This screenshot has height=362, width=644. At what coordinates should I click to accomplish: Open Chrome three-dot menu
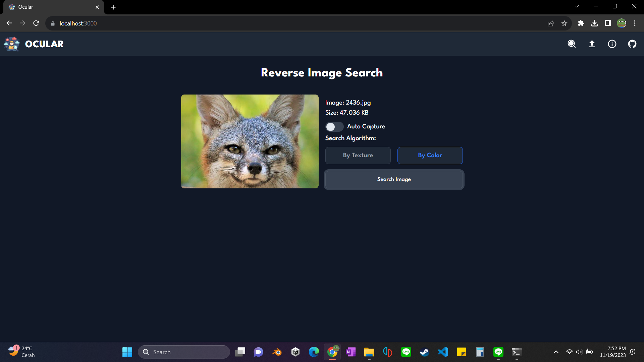[x=635, y=23]
